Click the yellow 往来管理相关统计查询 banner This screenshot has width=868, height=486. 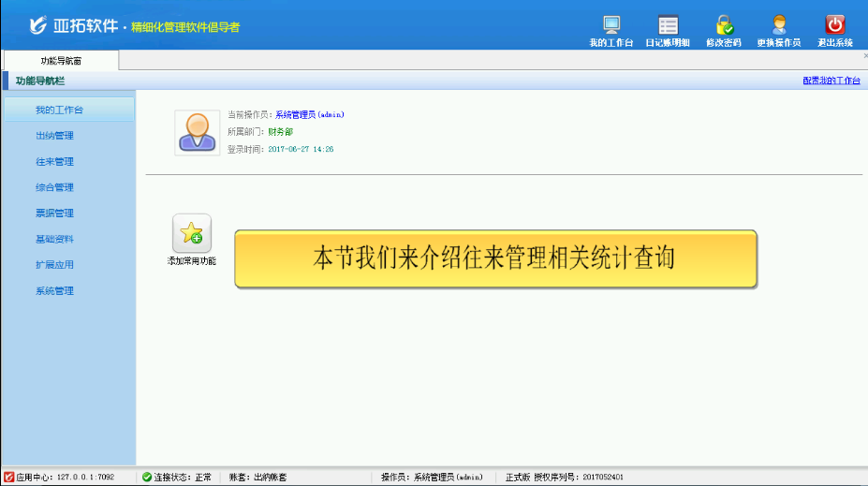coord(494,258)
